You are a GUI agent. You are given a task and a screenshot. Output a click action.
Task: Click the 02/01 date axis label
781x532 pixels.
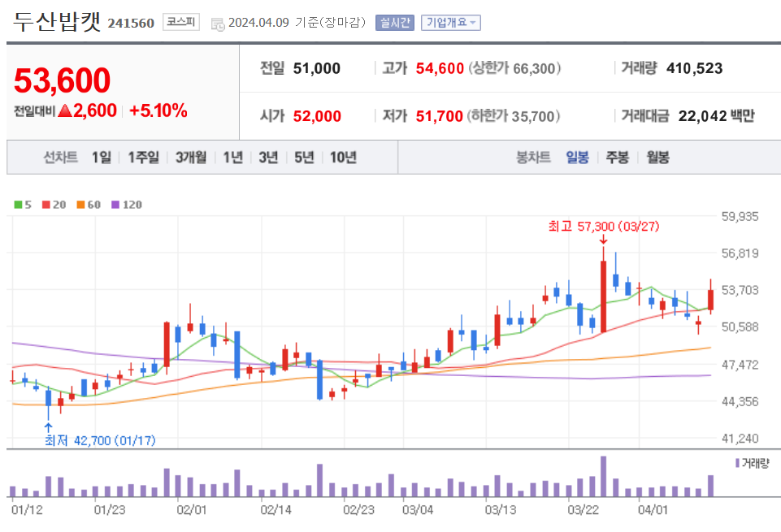pyautogui.click(x=192, y=510)
